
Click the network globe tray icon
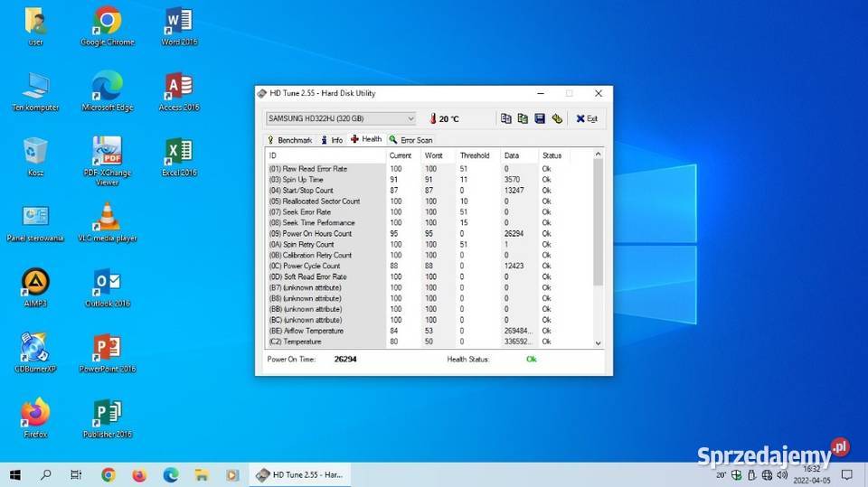[767, 475]
